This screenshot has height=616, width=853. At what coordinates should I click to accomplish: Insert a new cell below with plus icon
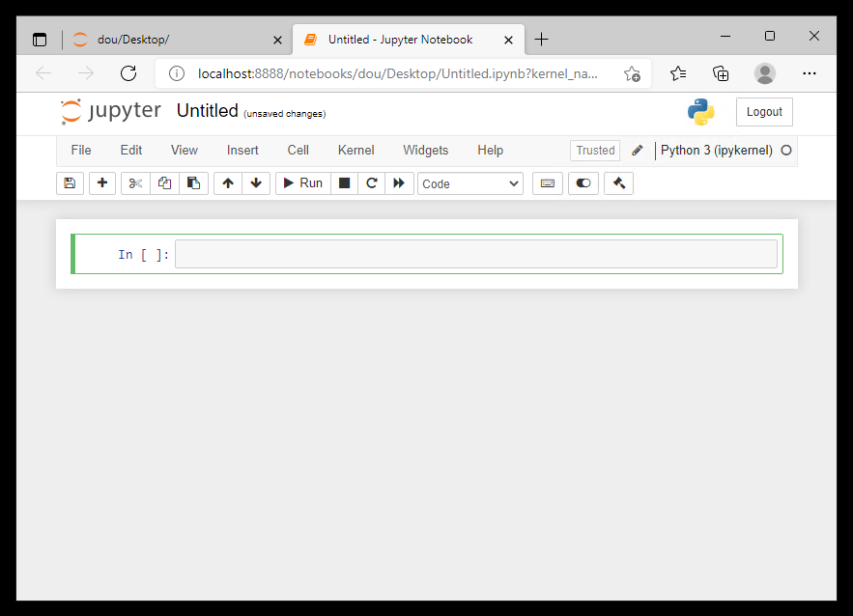pyautogui.click(x=102, y=183)
